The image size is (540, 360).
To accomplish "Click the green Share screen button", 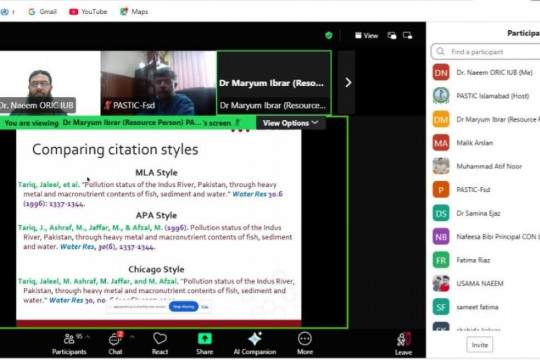I will [205, 344].
